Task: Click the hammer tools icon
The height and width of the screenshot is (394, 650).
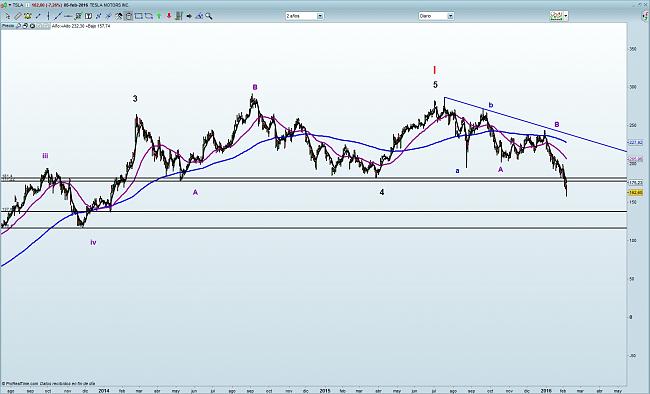Action: coord(119,16)
